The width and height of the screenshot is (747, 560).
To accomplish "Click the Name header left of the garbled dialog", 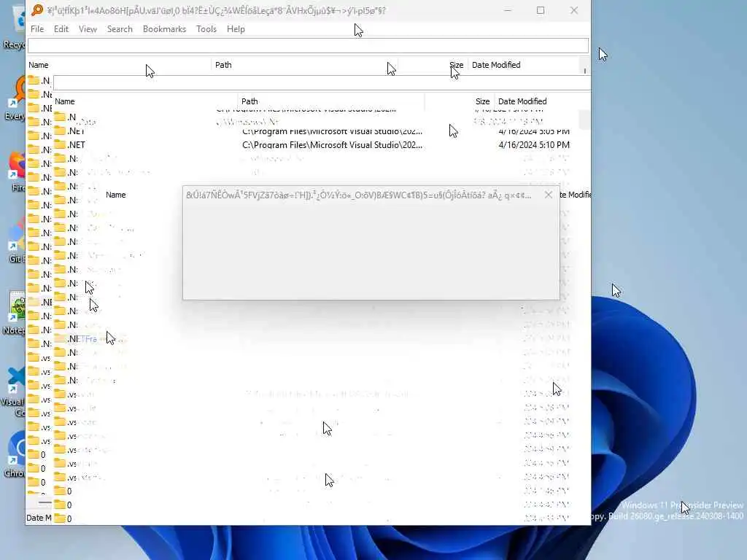I will 116,195.
